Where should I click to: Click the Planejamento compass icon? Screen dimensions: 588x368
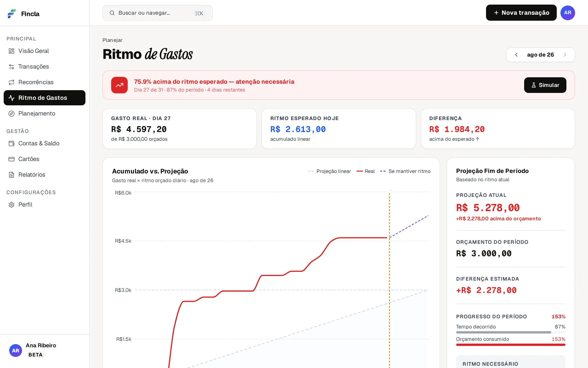(11, 113)
